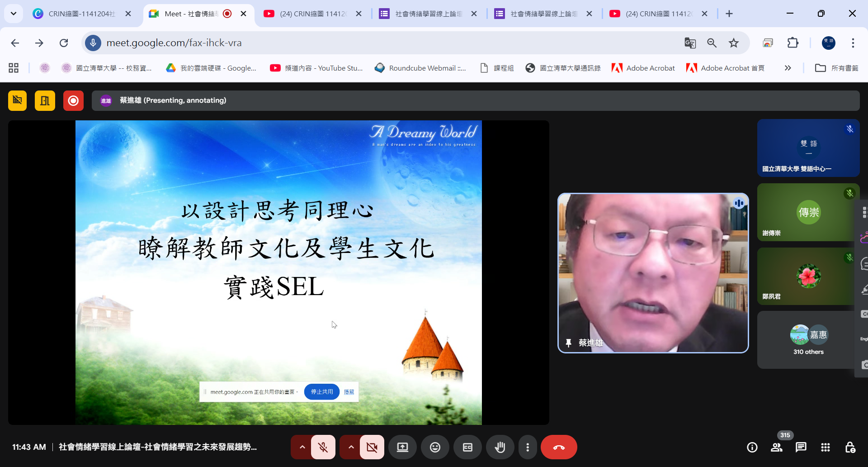Toggle closed captions
Image resolution: width=868 pixels, height=467 pixels.
[467, 447]
